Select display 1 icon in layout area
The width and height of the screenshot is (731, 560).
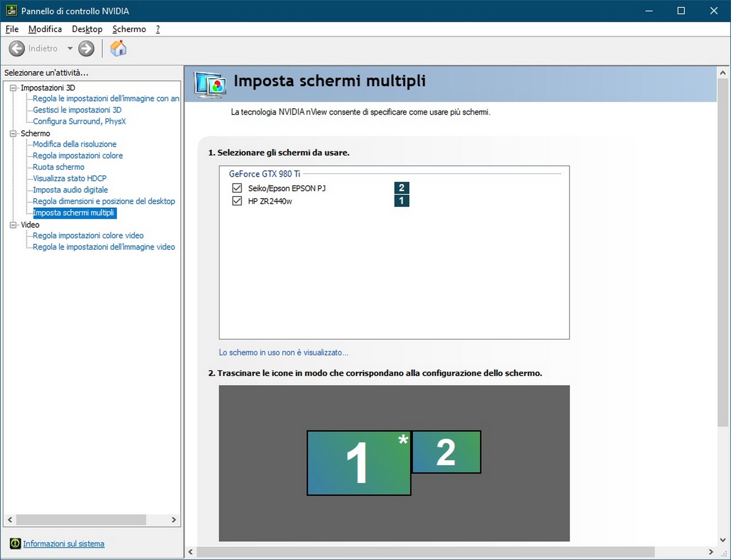pos(359,463)
